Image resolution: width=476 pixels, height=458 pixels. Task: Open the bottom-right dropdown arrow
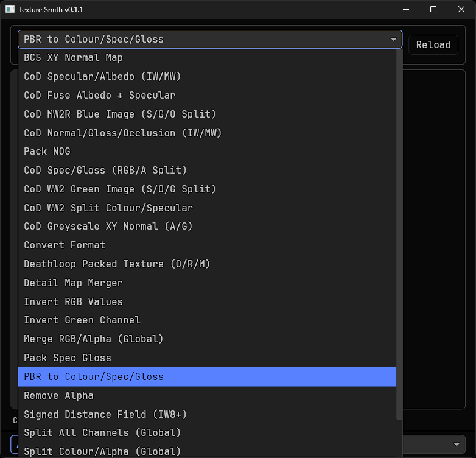pos(457,445)
